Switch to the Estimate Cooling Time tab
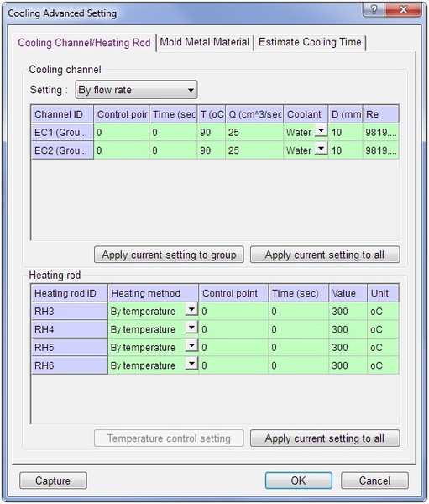The image size is (429, 504). [310, 43]
